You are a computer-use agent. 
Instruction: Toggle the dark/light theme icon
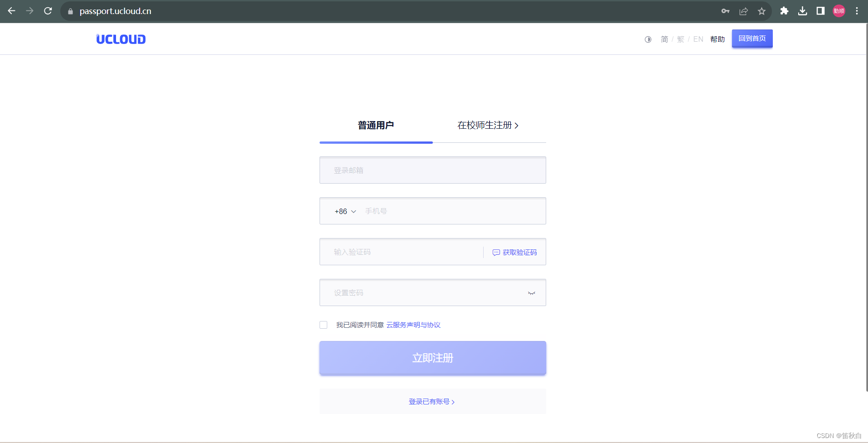point(648,39)
